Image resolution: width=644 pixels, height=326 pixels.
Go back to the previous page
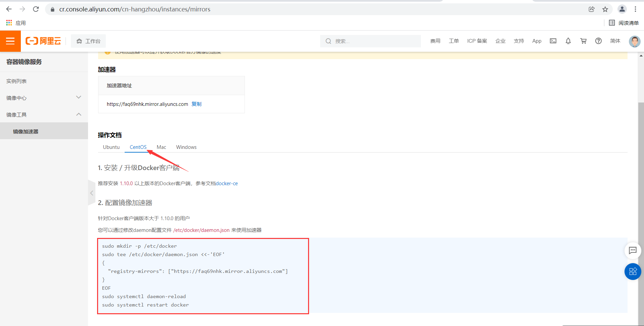click(x=9, y=9)
